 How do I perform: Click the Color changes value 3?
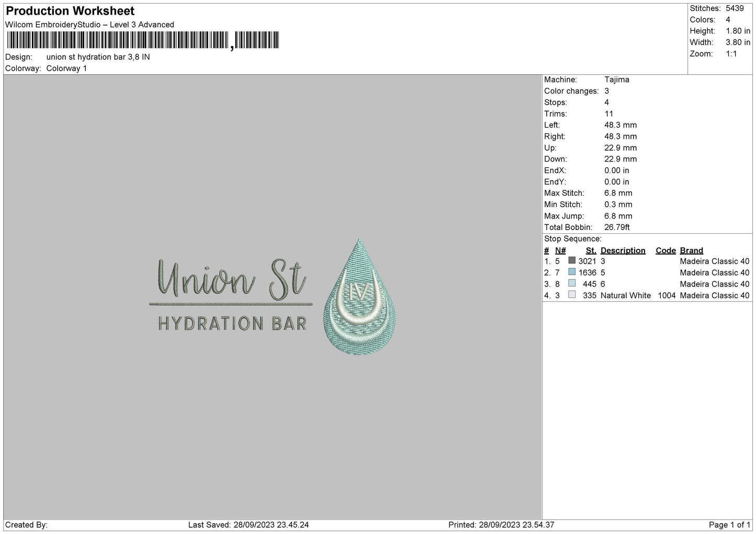point(607,91)
